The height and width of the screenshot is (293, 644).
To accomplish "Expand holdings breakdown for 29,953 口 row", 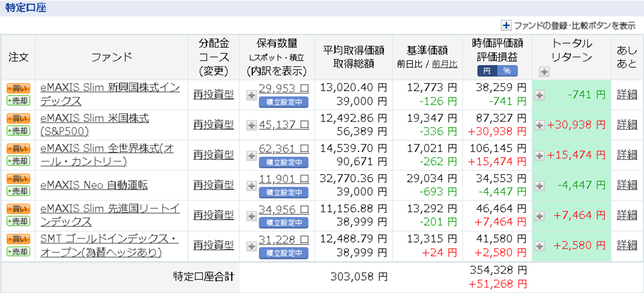I will (x=251, y=95).
